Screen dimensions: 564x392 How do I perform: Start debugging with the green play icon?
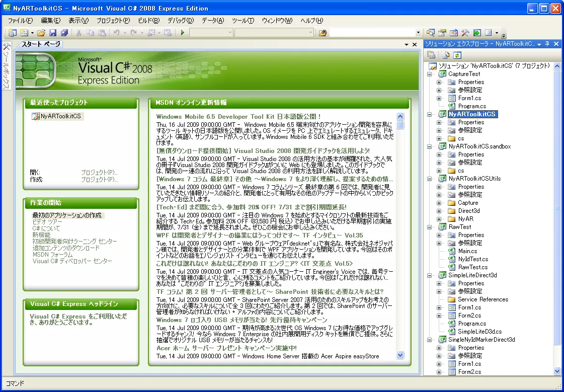click(x=183, y=33)
